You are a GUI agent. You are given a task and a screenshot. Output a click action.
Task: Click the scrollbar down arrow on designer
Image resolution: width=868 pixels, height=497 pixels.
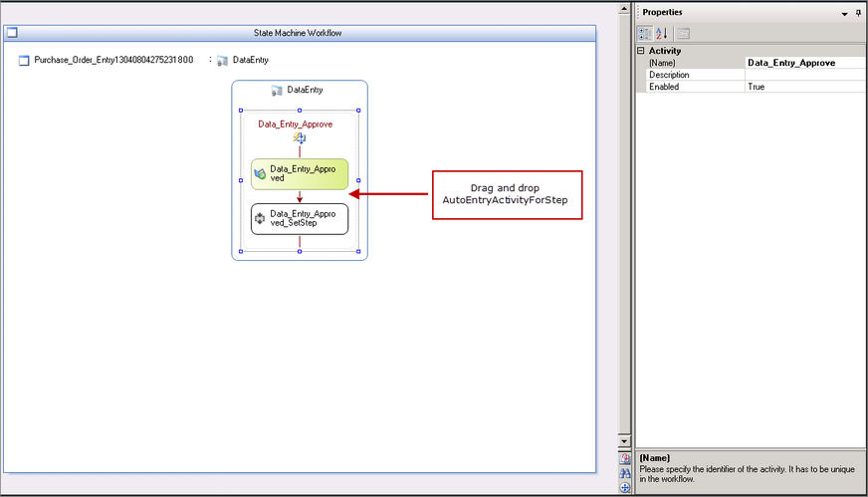[625, 441]
